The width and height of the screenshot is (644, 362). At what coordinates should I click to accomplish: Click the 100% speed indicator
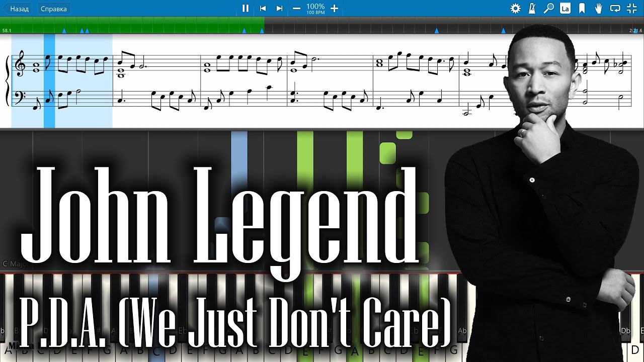315,7
